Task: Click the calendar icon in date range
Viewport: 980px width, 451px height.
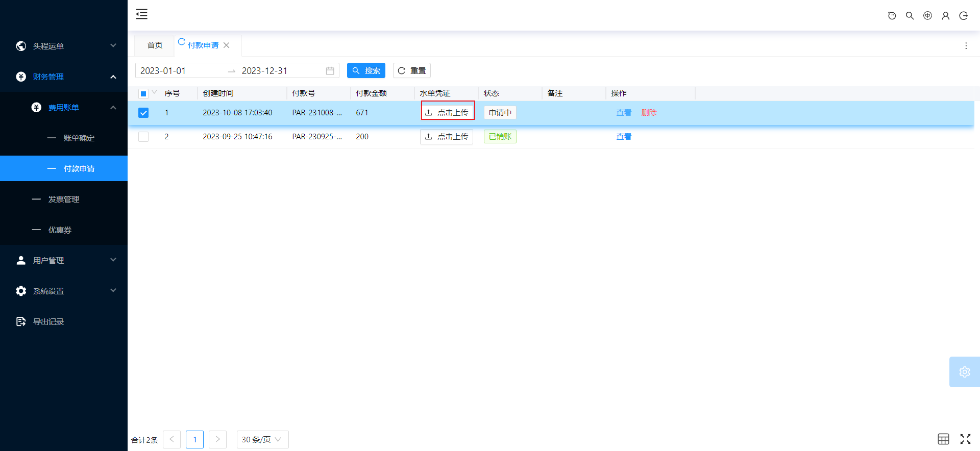Action: (330, 71)
